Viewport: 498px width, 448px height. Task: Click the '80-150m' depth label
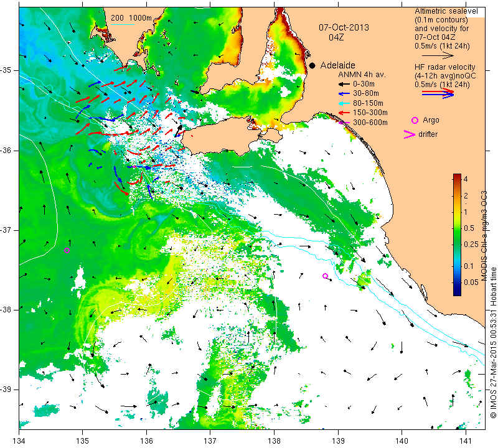(368, 103)
